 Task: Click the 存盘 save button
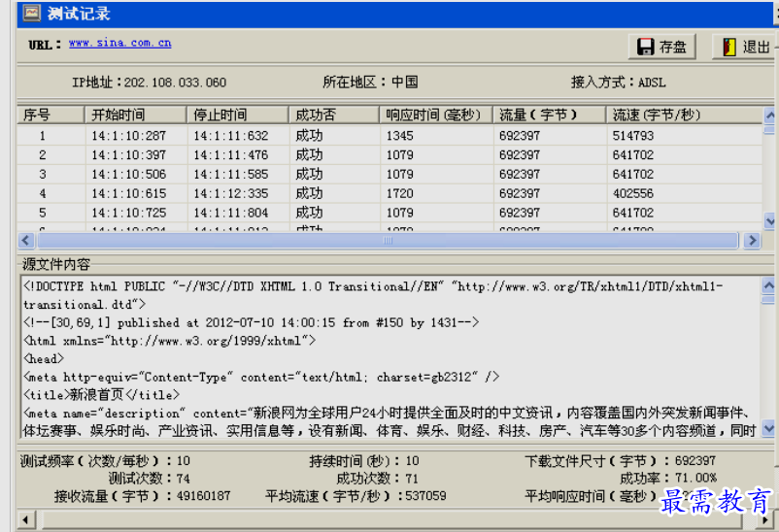click(661, 47)
